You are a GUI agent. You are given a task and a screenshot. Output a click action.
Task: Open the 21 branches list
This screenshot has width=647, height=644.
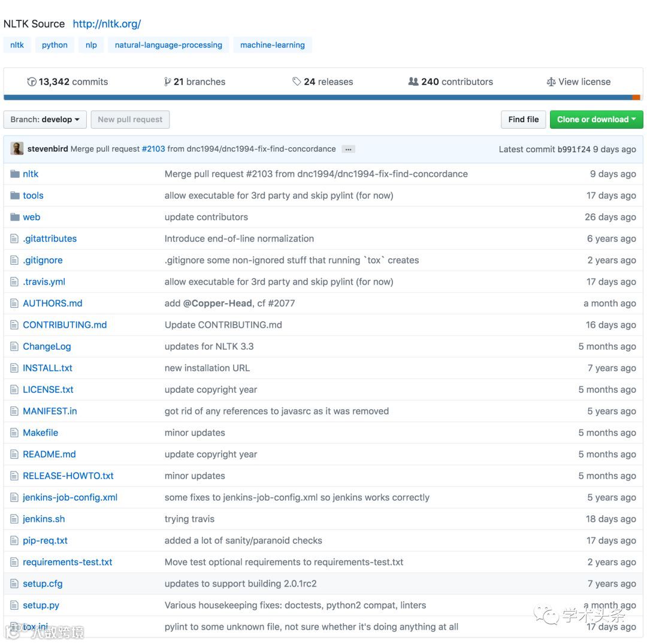(194, 81)
